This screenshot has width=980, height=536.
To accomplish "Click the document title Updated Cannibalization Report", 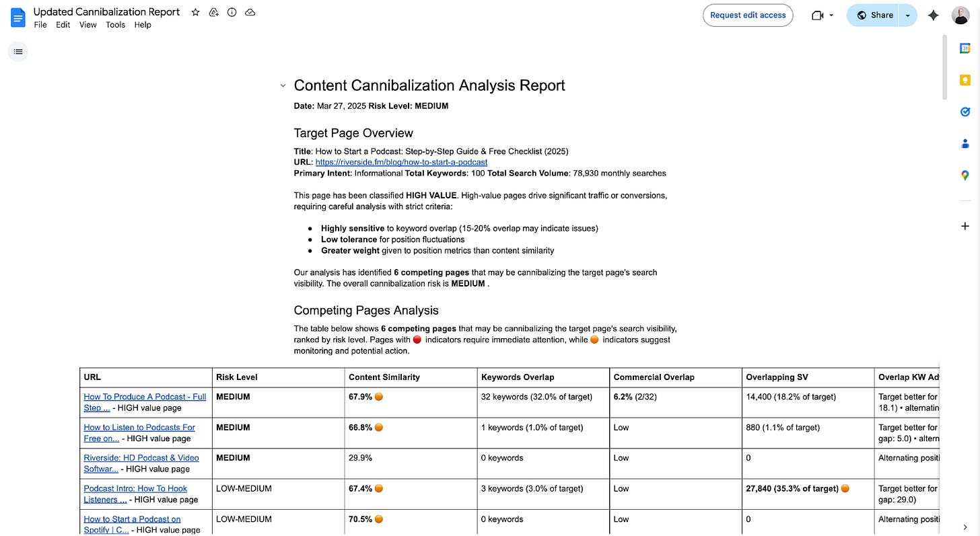I will pos(106,12).
